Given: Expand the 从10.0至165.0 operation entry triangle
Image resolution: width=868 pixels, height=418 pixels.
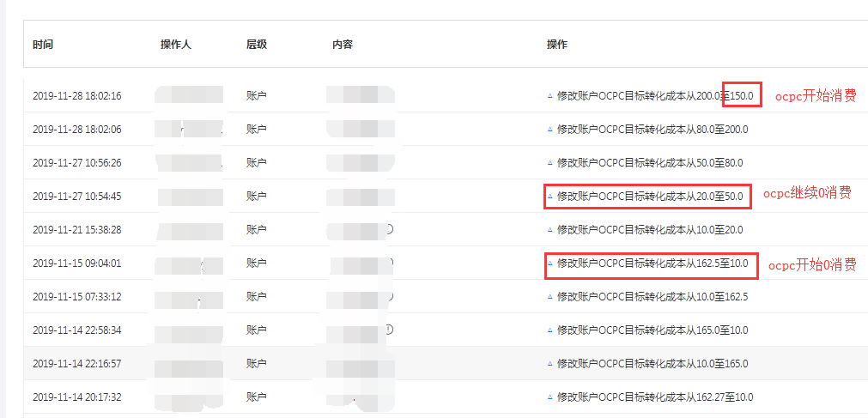Looking at the screenshot, I should tap(549, 364).
